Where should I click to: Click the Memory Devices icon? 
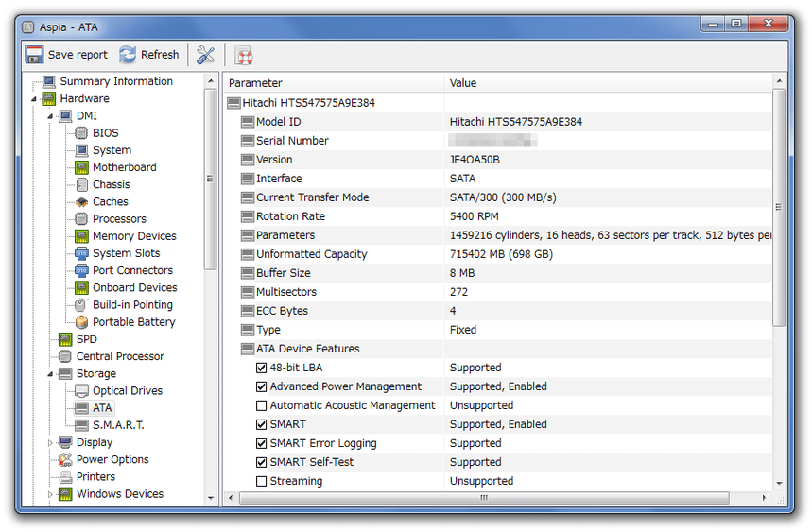[81, 236]
